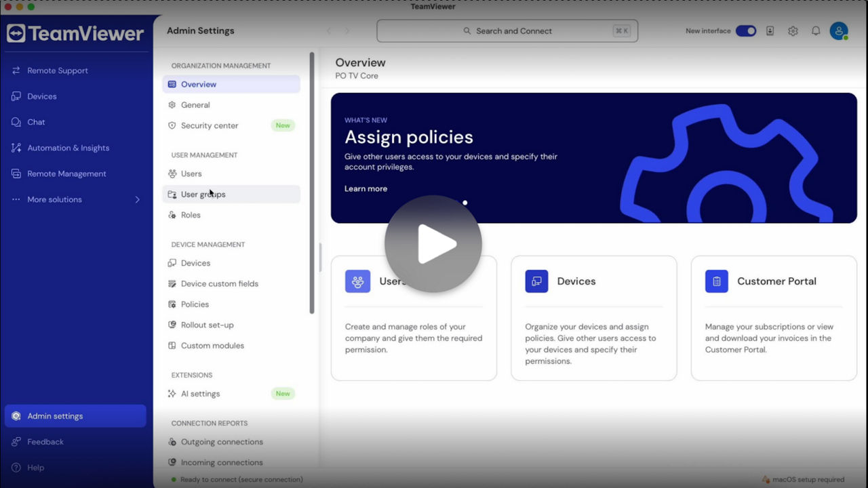Click the Outgoing connections icon
The image size is (868, 488).
click(172, 442)
